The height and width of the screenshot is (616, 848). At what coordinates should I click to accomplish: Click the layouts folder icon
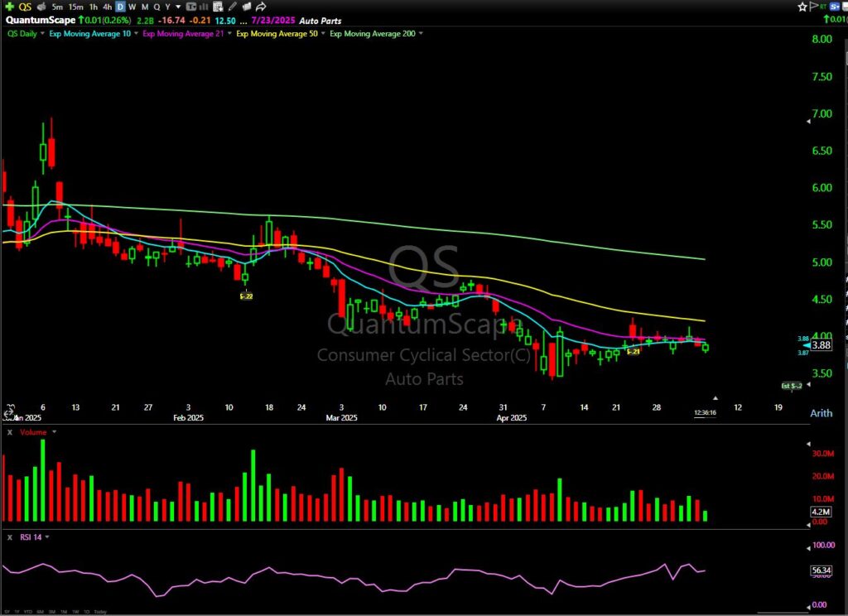(x=247, y=7)
